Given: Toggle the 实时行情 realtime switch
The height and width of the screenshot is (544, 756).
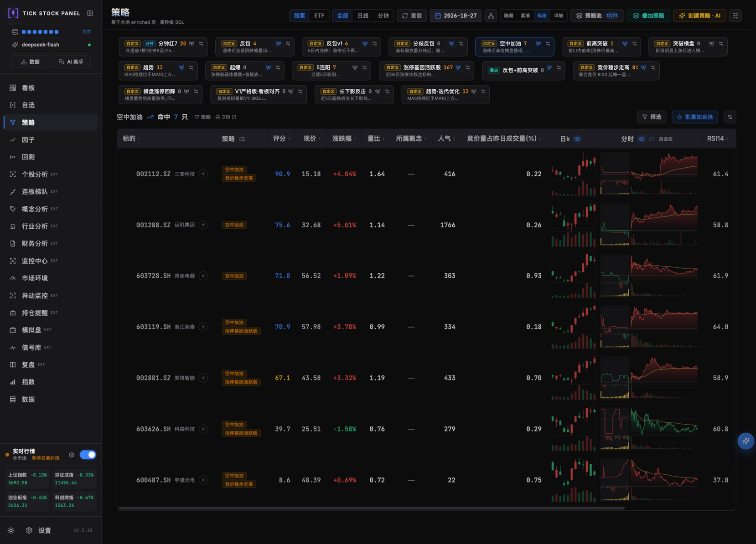Looking at the screenshot, I should (88, 455).
